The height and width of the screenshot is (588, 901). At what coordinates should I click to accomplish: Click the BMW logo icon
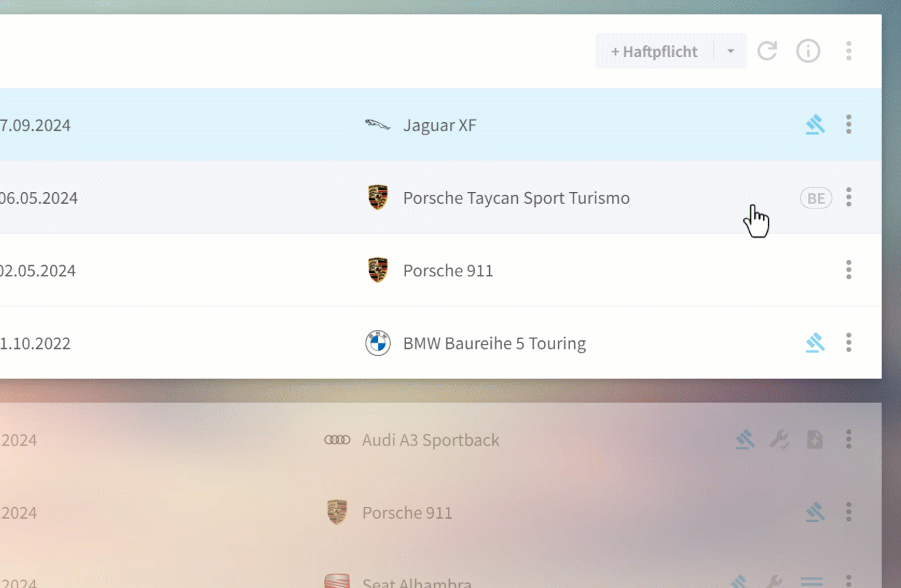coord(378,343)
